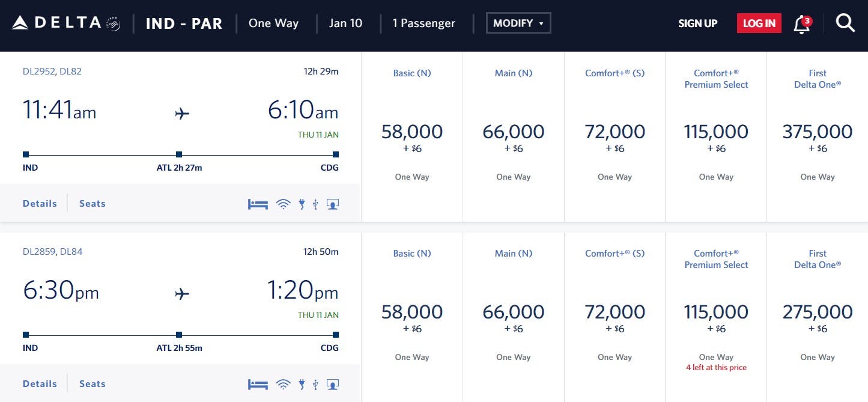Click the airplane icon on the 6:30pm flight

click(x=182, y=294)
